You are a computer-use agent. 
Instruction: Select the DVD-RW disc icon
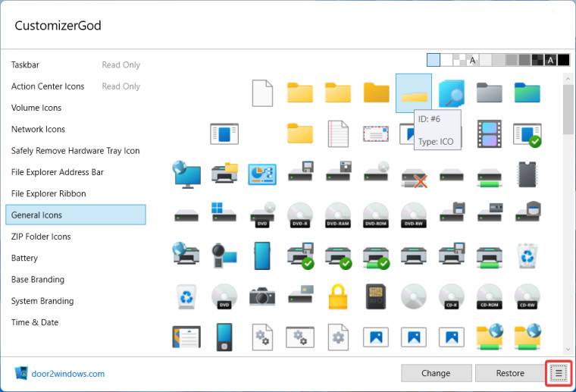(414, 215)
